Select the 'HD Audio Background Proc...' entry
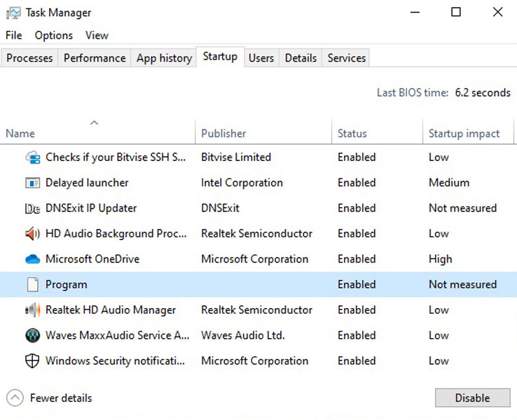 (116, 234)
